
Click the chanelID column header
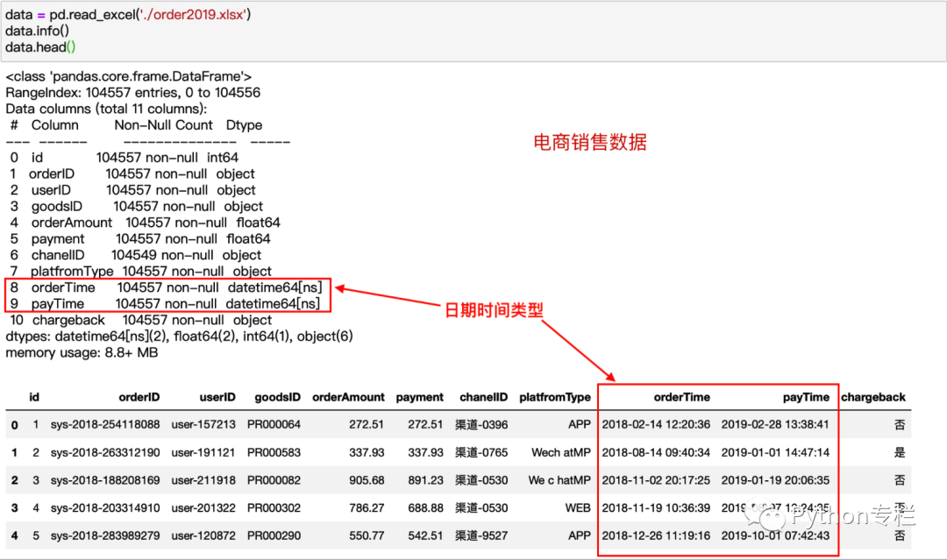[484, 397]
